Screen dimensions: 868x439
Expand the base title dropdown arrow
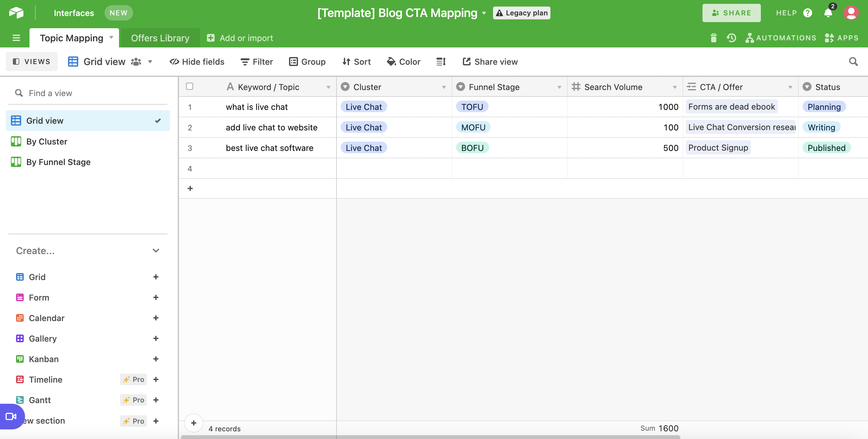(x=484, y=13)
